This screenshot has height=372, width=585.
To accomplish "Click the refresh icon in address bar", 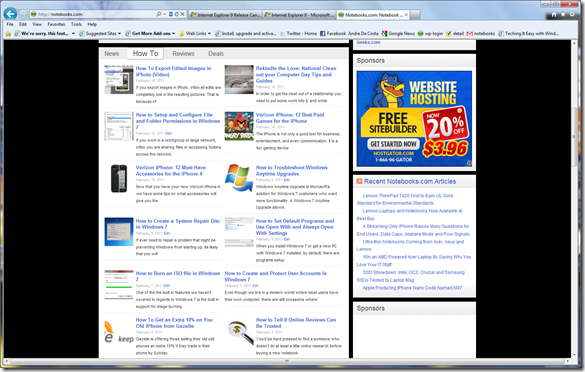I will (x=176, y=14).
